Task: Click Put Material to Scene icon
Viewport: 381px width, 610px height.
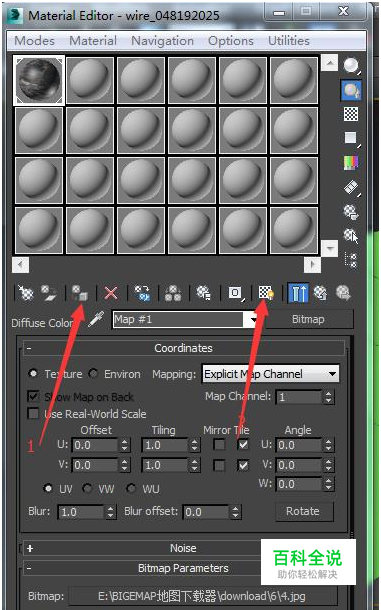Action: coord(49,293)
